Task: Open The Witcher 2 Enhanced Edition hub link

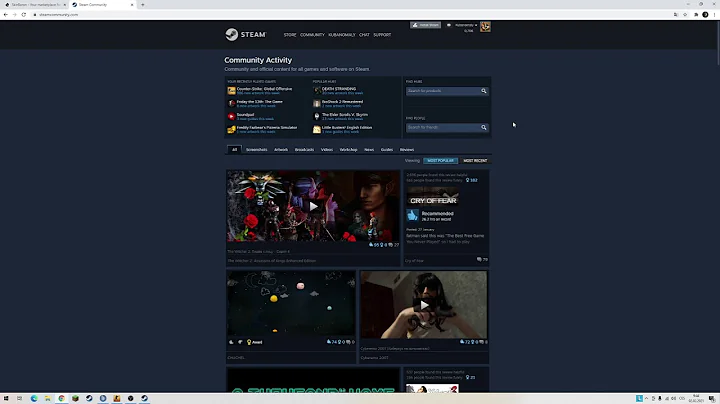Action: click(271, 261)
